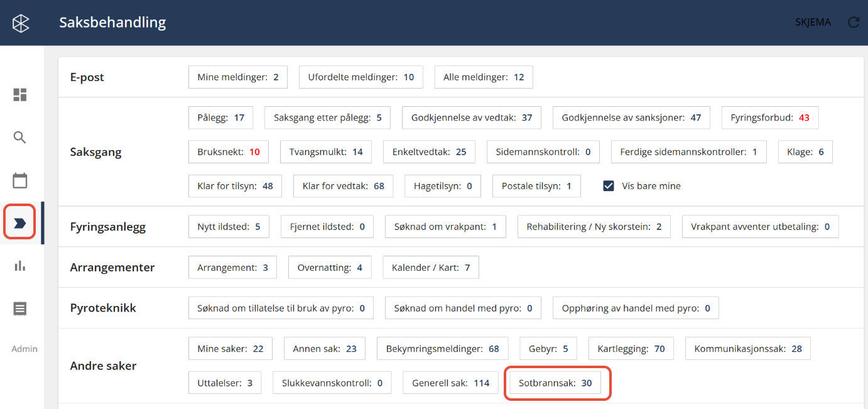Open Søknad om tillatelse til bruk av pyro
868x409 pixels.
281,308
